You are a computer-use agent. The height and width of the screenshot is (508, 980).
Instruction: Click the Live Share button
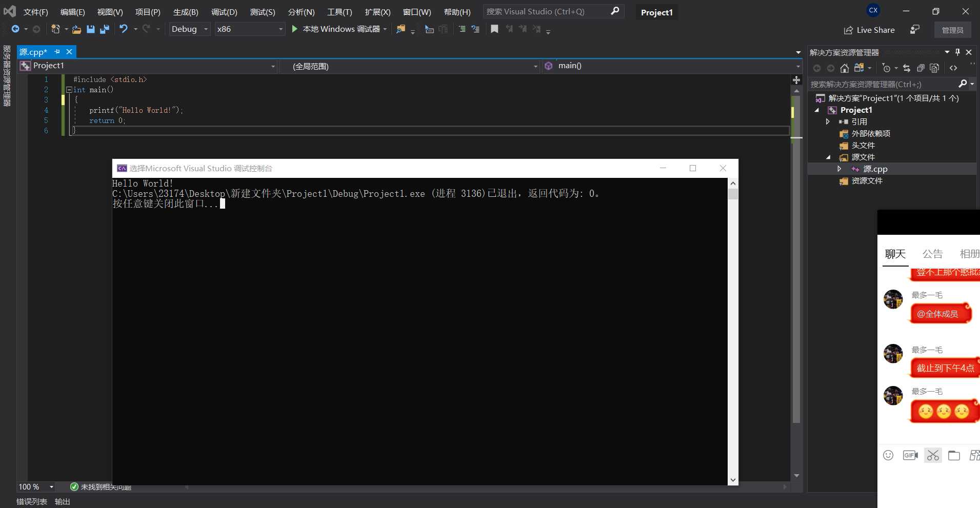[x=869, y=30]
